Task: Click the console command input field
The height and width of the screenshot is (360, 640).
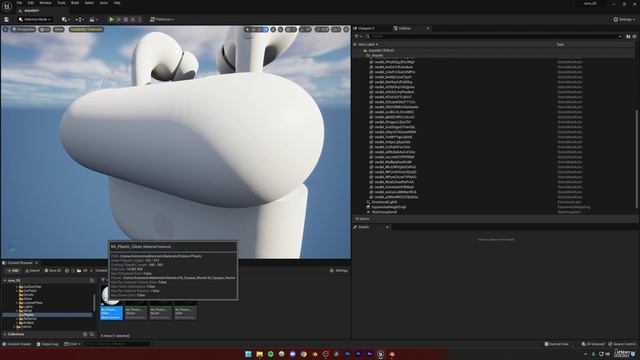Action: [117, 344]
